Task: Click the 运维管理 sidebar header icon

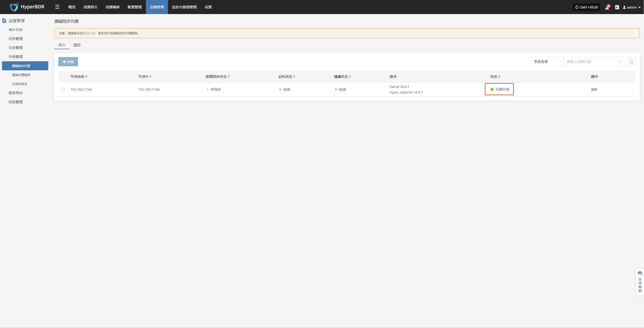Action: pyautogui.click(x=4, y=21)
